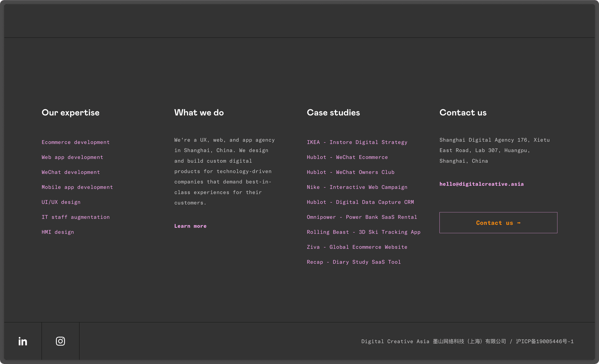599x364 pixels.
Task: Open WeChat development page
Action: point(71,172)
